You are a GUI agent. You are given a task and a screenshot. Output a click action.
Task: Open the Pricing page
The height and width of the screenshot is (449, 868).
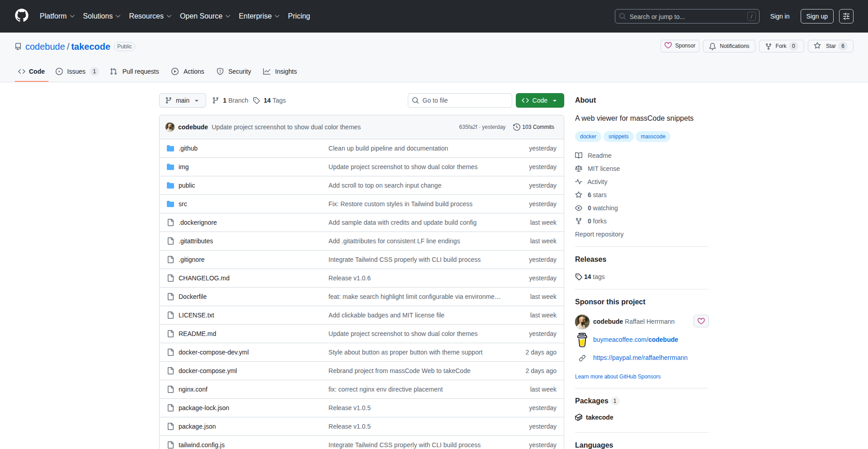click(x=299, y=16)
